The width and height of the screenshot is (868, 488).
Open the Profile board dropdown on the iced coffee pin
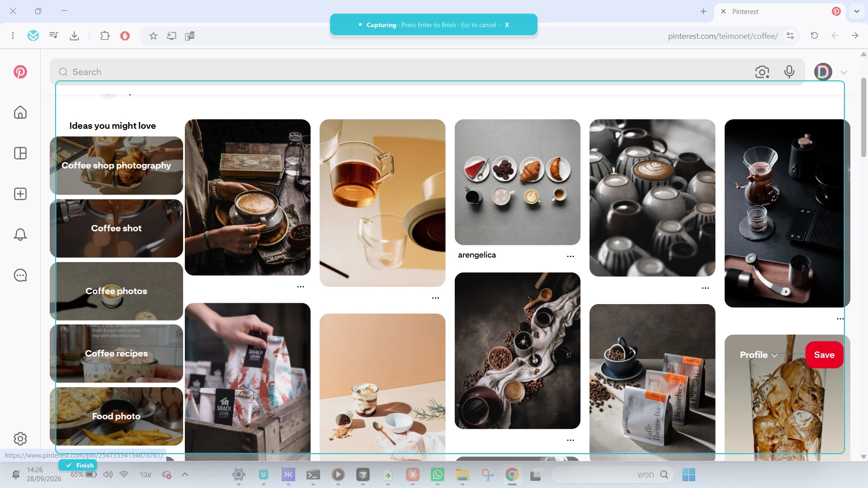coord(759,355)
